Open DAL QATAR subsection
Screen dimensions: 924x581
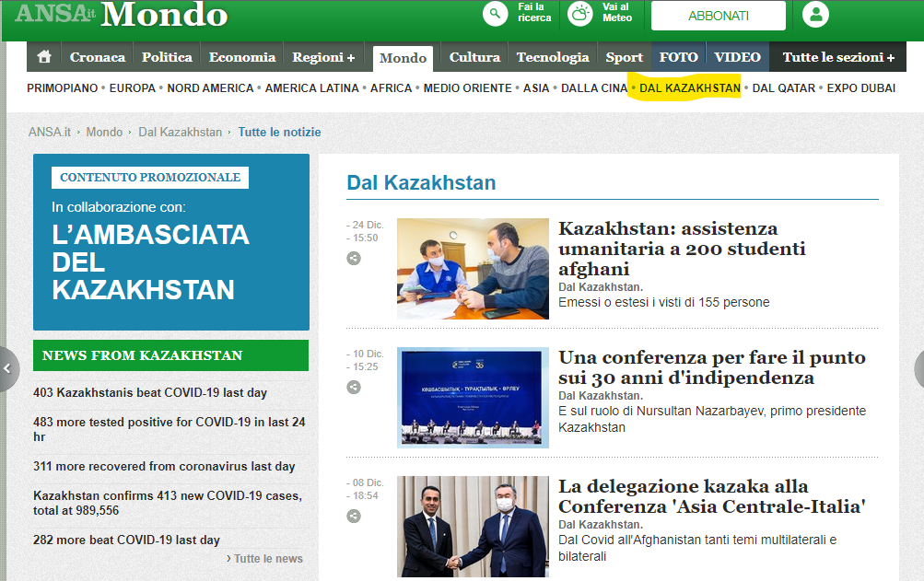(784, 88)
